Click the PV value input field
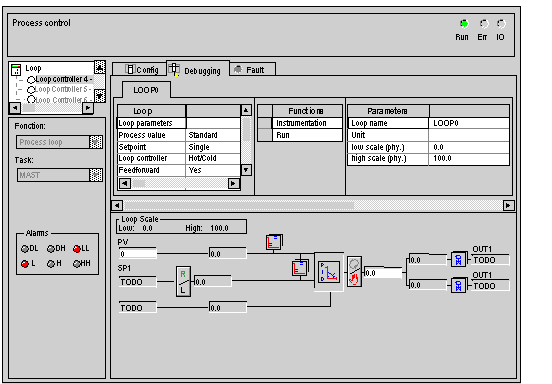The height and width of the screenshot is (384, 552). (x=138, y=253)
